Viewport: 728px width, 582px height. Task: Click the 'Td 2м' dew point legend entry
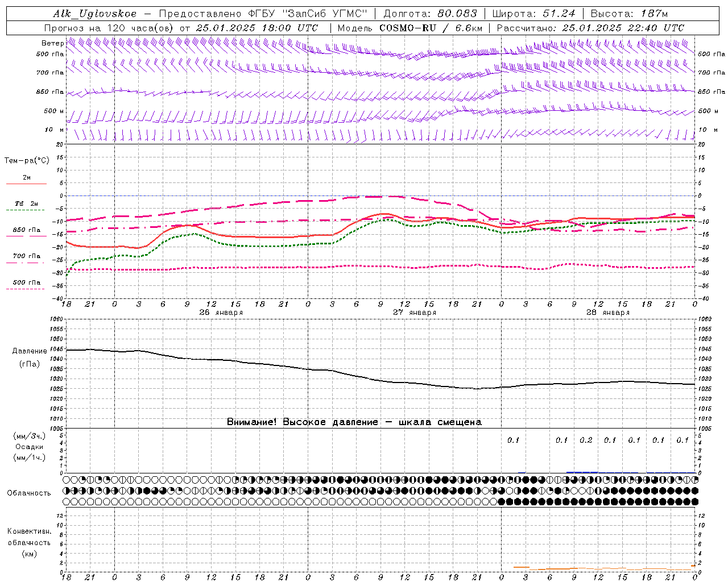(x=27, y=203)
